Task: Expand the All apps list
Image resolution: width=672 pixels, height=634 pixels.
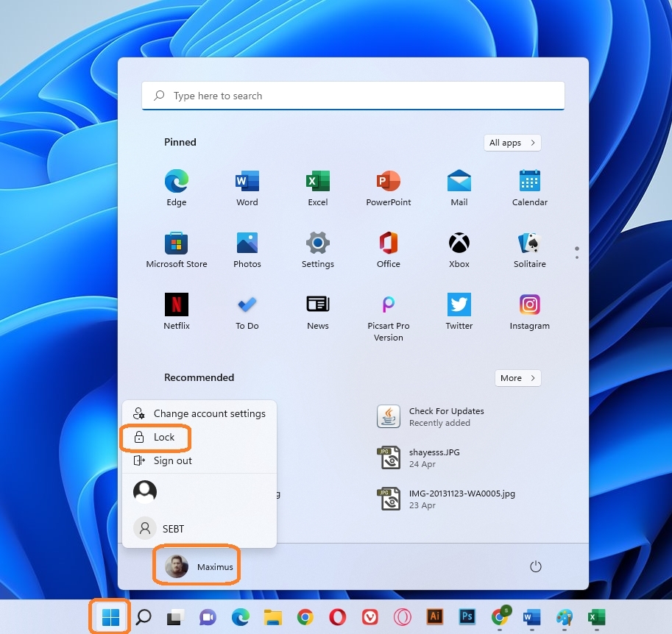Action: pos(512,143)
